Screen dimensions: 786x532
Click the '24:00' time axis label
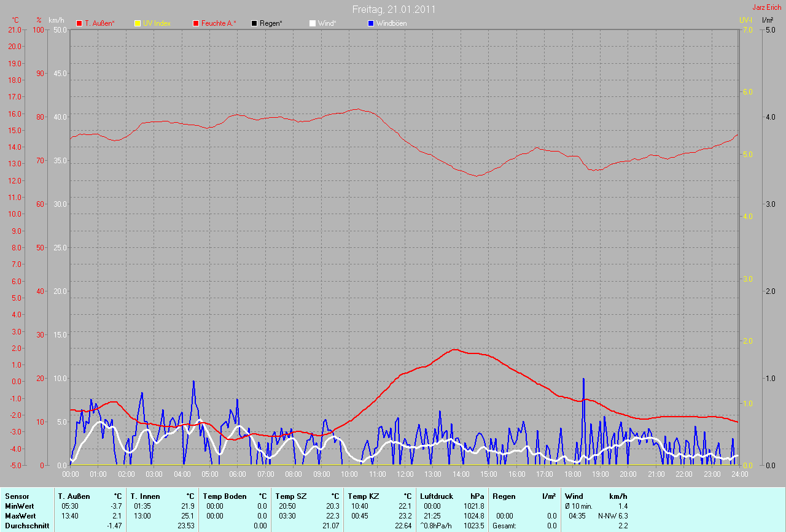[739, 474]
